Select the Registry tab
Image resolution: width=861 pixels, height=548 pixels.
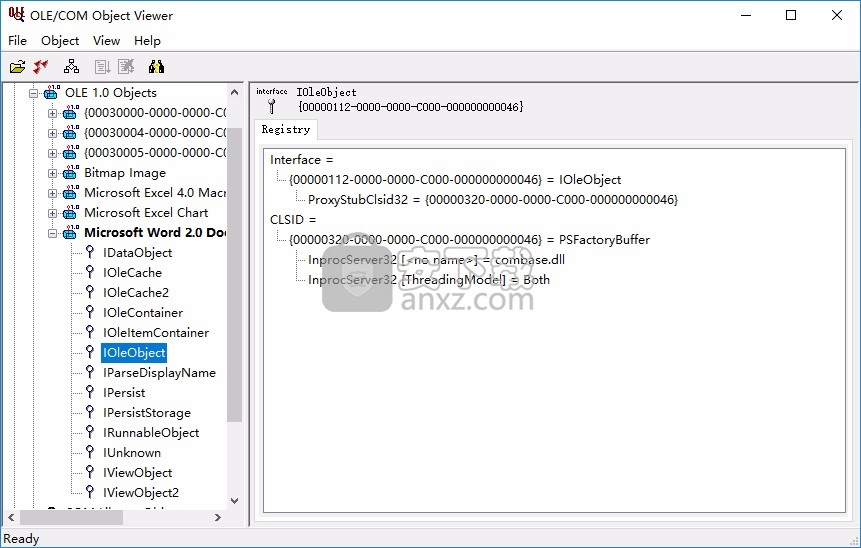pos(286,130)
